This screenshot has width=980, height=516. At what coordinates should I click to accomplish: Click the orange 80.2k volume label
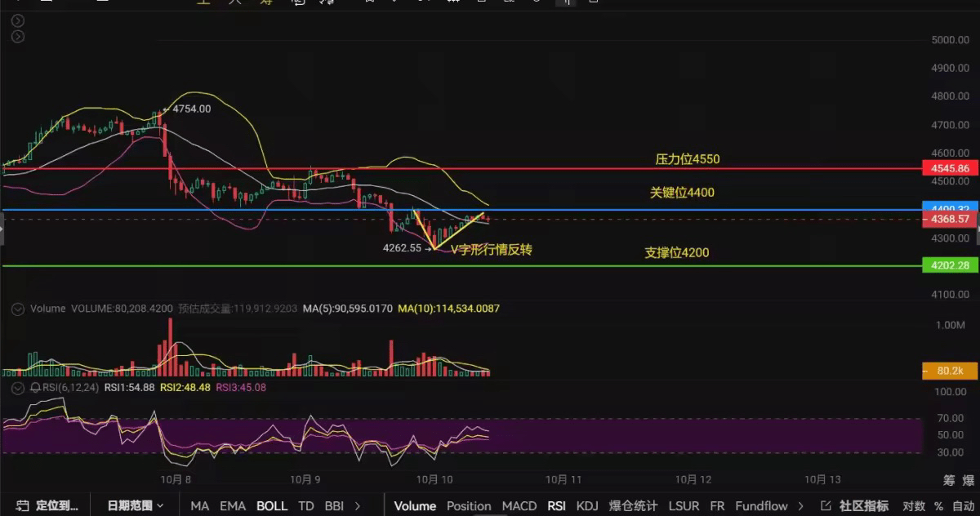click(949, 371)
